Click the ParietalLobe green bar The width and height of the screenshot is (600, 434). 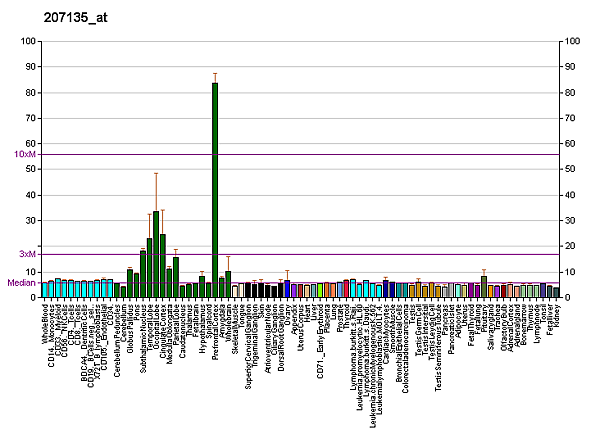tap(176, 277)
